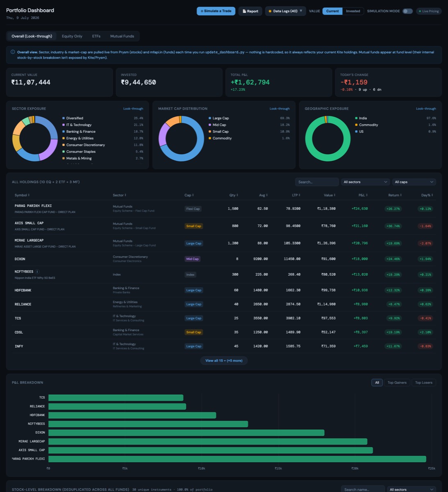Click the Total P&L +₹1,62,794 figure

250,82
